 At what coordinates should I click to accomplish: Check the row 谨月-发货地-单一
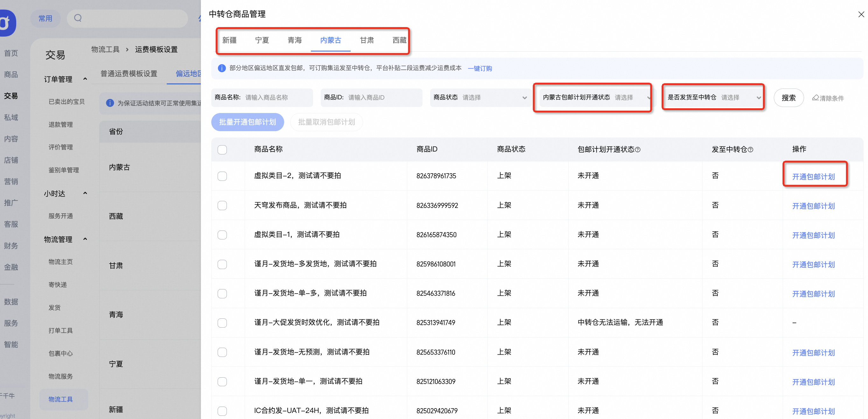pos(222,381)
